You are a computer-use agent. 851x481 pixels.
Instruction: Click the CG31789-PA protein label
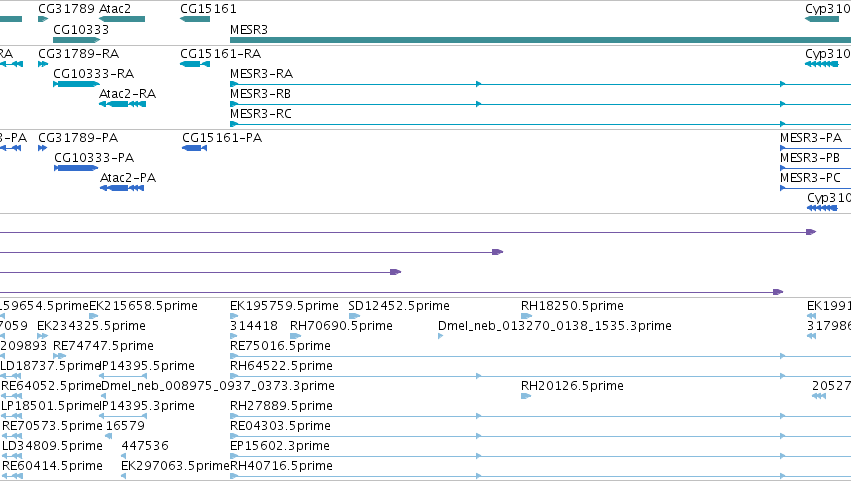pos(78,137)
